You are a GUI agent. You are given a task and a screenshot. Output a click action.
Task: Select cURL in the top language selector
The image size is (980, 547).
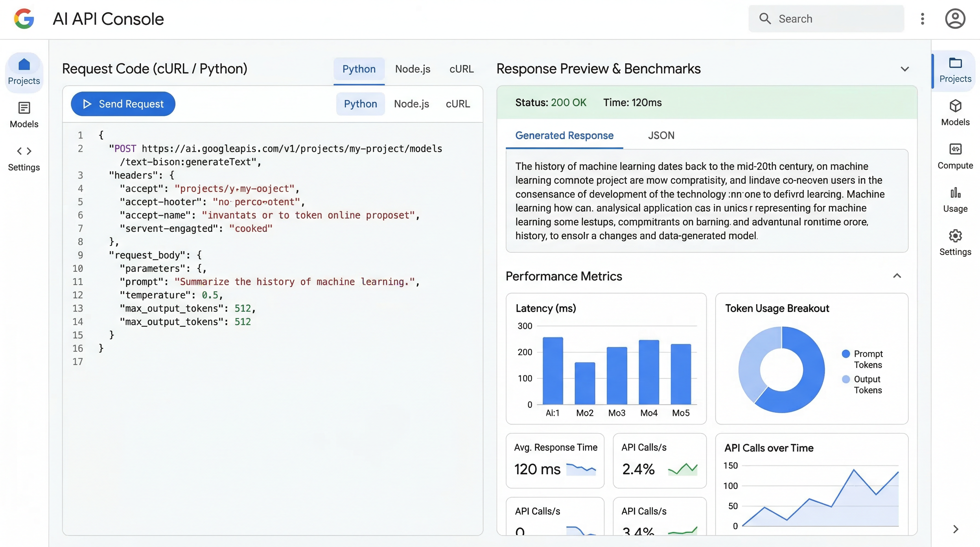click(x=461, y=69)
